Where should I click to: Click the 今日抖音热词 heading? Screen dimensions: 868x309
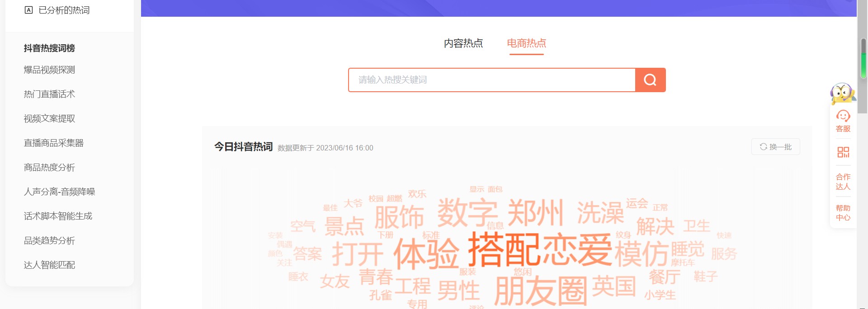click(243, 147)
